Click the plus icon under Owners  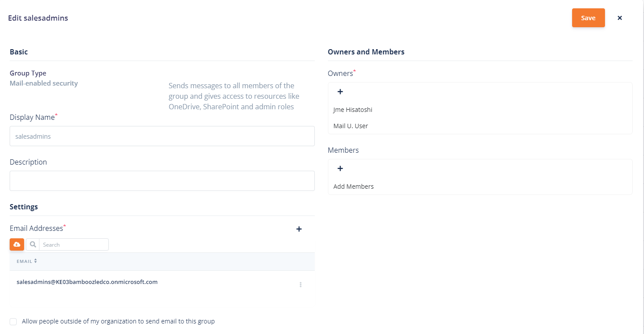340,92
